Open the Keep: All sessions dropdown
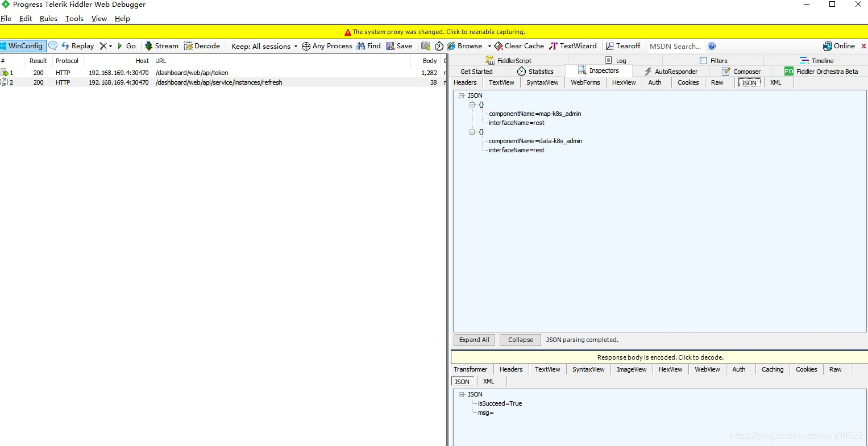The width and height of the screenshot is (868, 446). click(264, 46)
